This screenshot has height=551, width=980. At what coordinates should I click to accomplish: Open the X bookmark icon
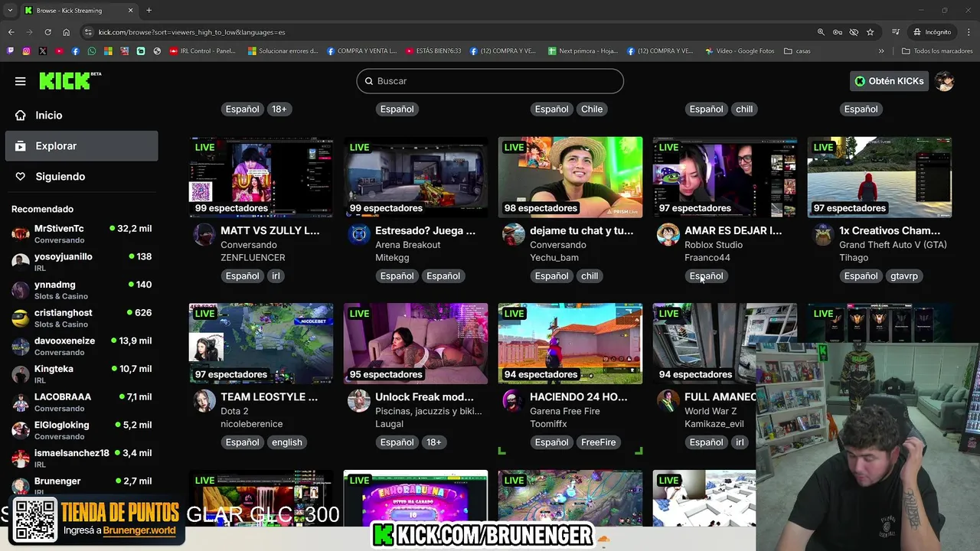43,51
